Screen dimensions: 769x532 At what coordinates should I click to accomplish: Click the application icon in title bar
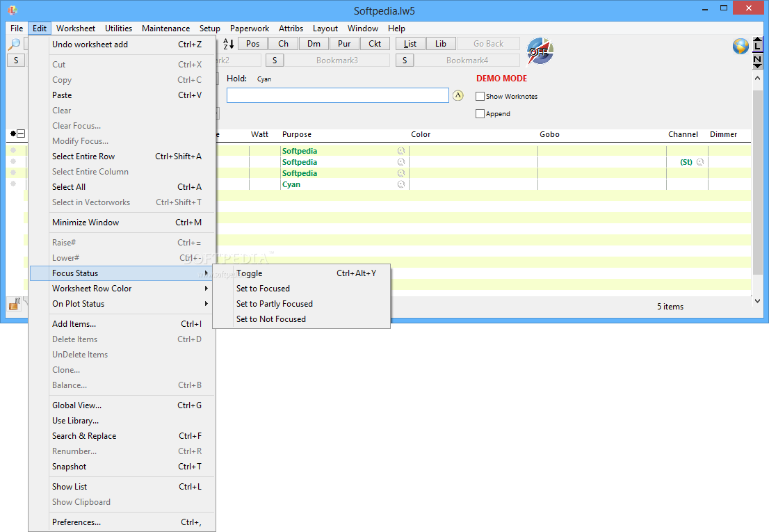click(13, 10)
